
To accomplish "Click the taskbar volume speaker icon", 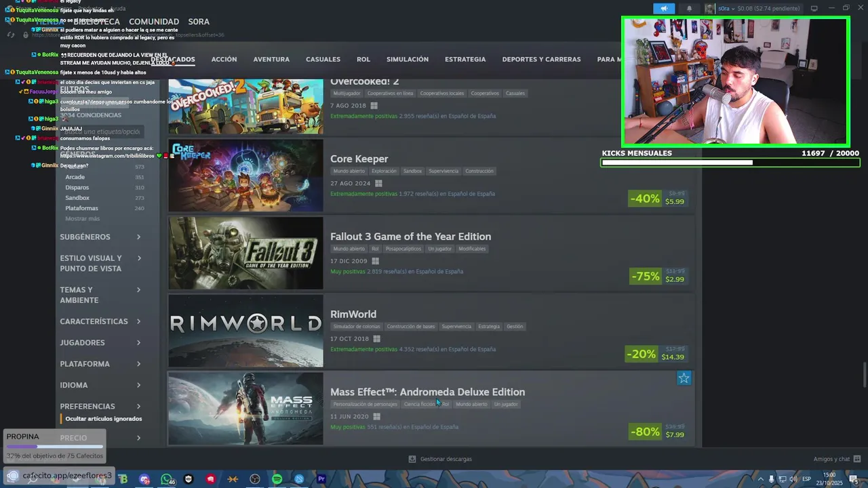I will point(793,479).
